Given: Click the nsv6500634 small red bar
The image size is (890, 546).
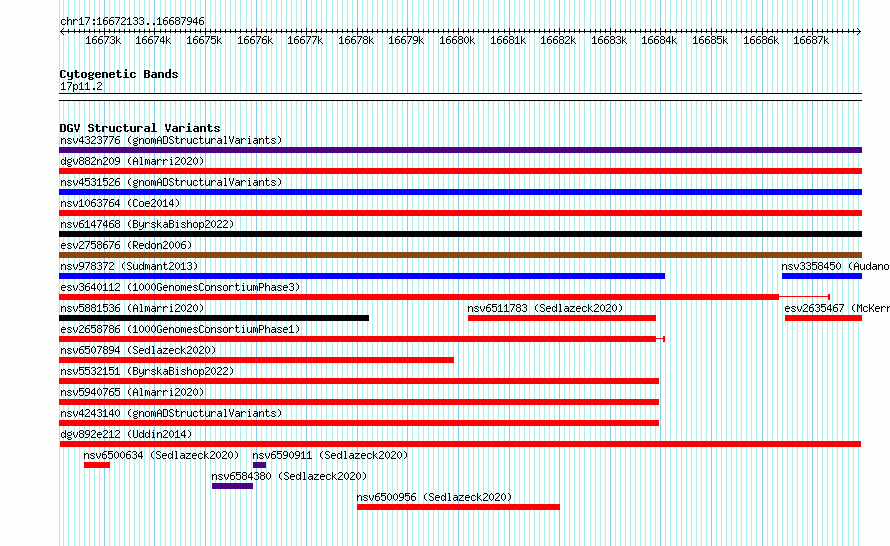Looking at the screenshot, I should (97, 465).
